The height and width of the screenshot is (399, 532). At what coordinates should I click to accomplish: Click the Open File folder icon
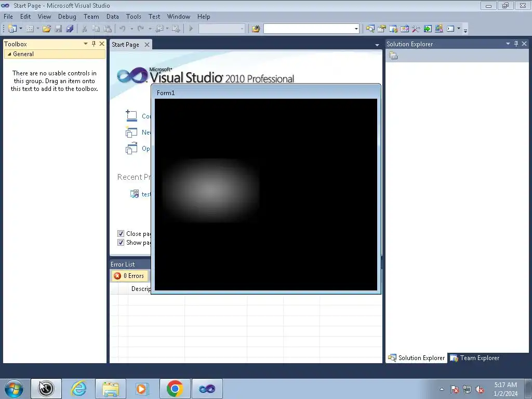click(x=47, y=29)
